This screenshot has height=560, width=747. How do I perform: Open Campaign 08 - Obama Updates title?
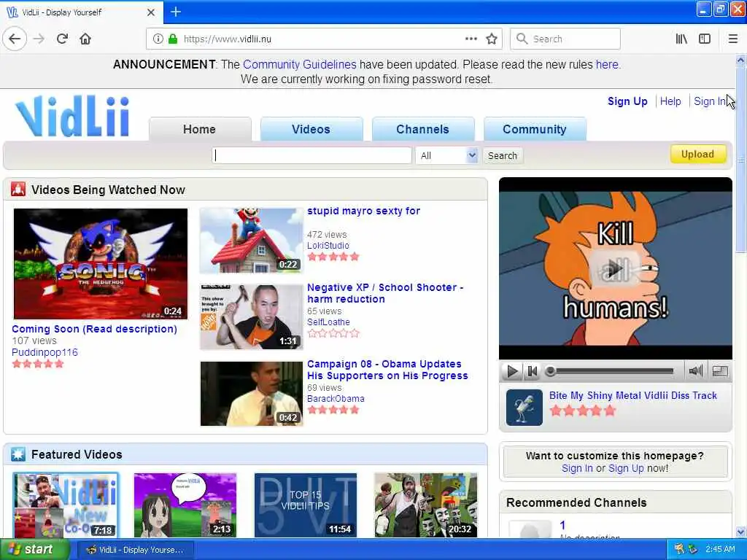(387, 370)
